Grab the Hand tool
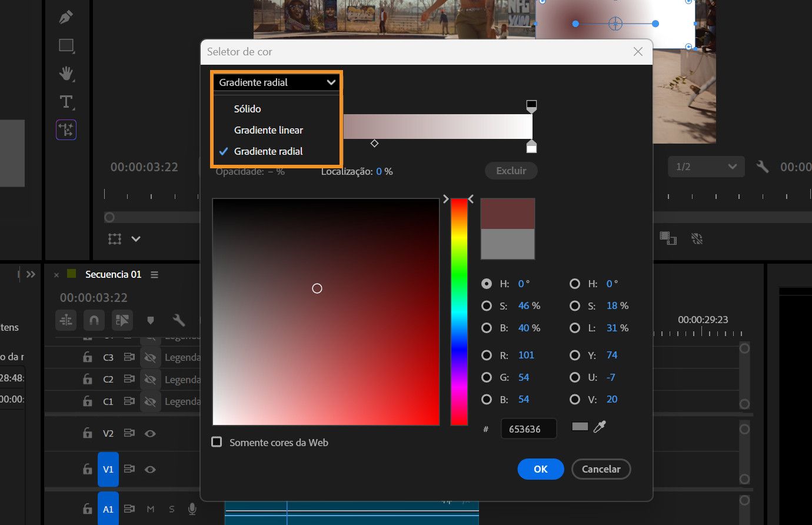 tap(65, 74)
